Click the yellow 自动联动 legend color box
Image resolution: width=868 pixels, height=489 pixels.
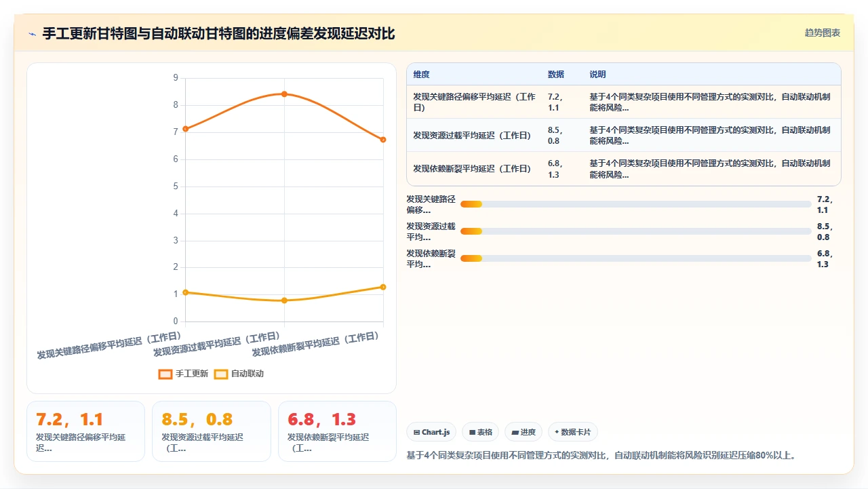click(x=221, y=374)
